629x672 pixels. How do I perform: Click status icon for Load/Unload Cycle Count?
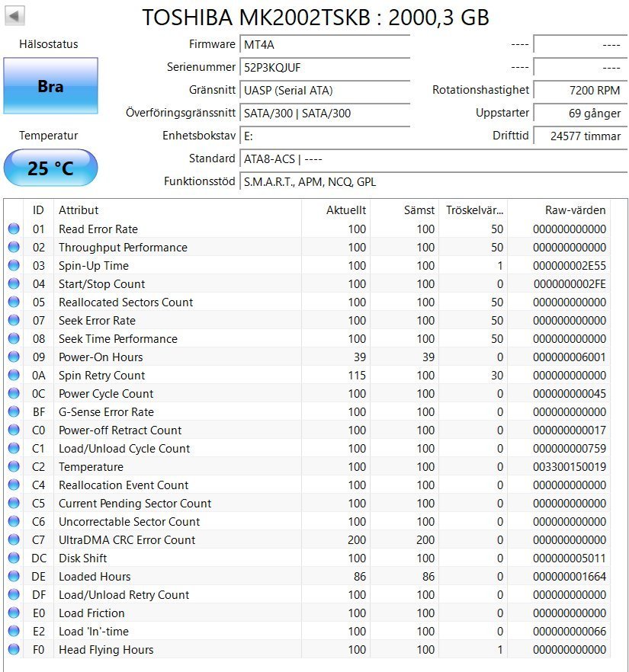14,448
